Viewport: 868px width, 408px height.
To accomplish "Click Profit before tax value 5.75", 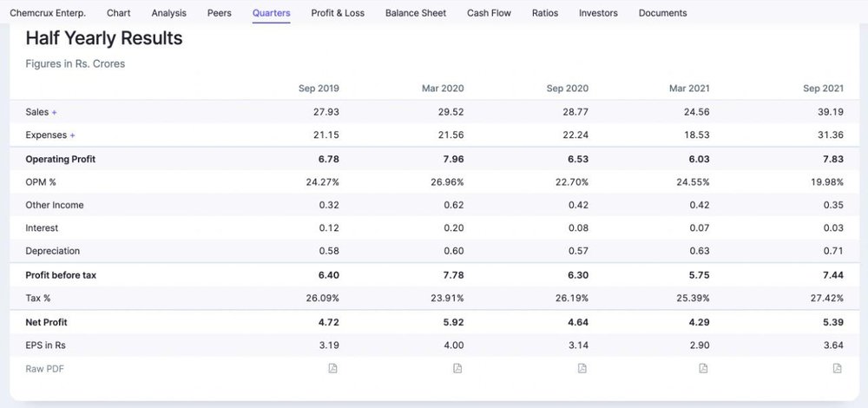I will click(x=699, y=275).
